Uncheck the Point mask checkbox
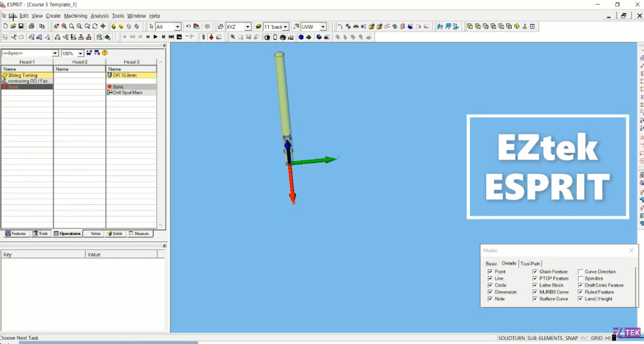644x344 pixels. (x=490, y=272)
